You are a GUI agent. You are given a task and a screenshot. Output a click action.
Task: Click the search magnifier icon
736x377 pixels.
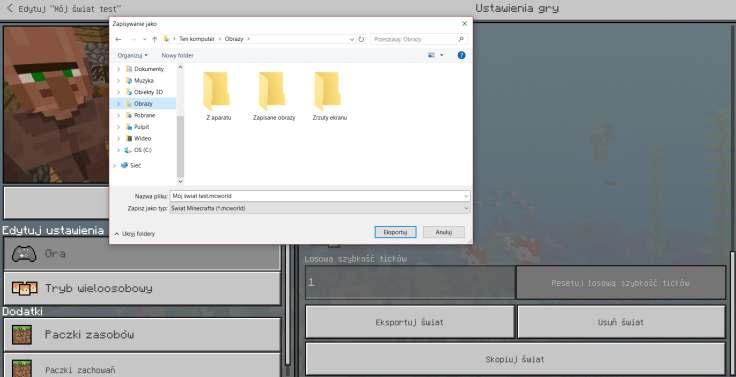pyautogui.click(x=461, y=39)
